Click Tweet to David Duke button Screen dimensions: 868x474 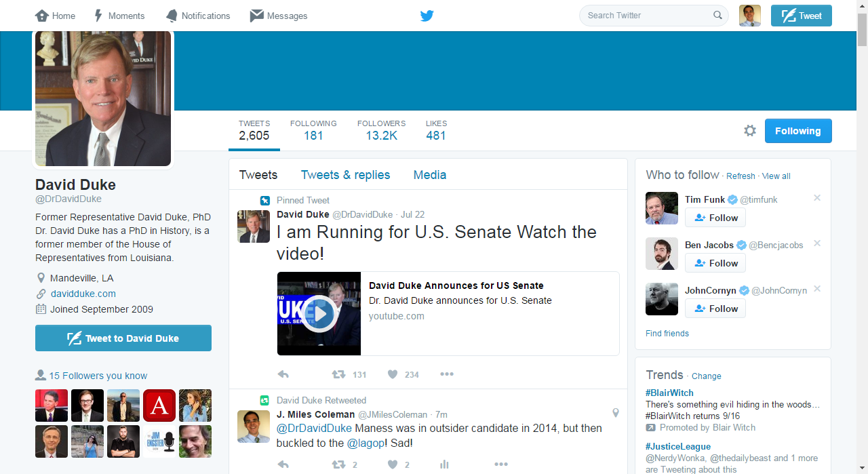(x=123, y=338)
